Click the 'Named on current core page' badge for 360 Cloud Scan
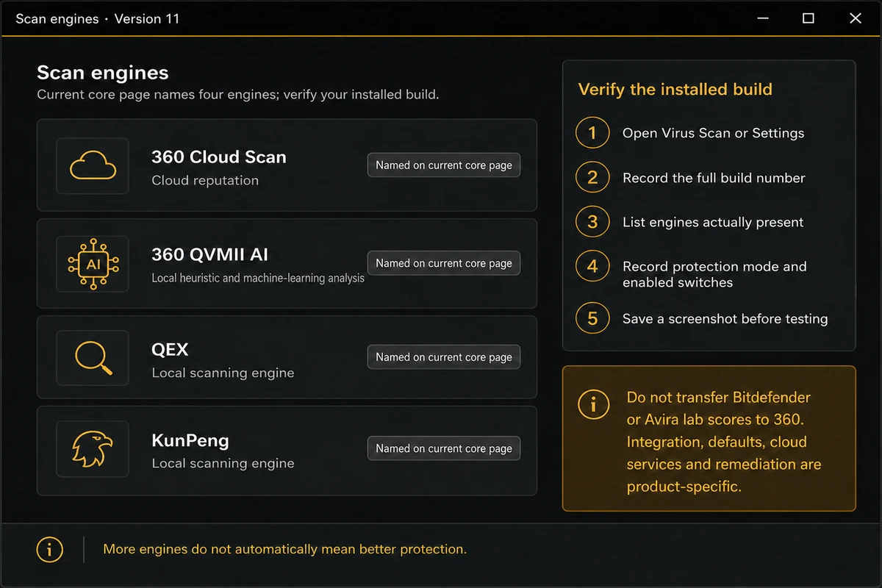The height and width of the screenshot is (588, 882). [x=444, y=165]
